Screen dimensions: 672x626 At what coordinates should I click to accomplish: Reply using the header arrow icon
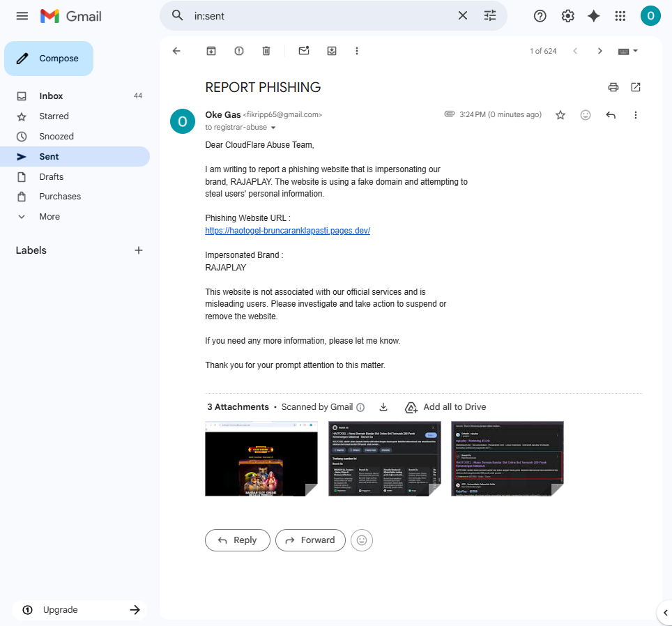click(x=611, y=115)
